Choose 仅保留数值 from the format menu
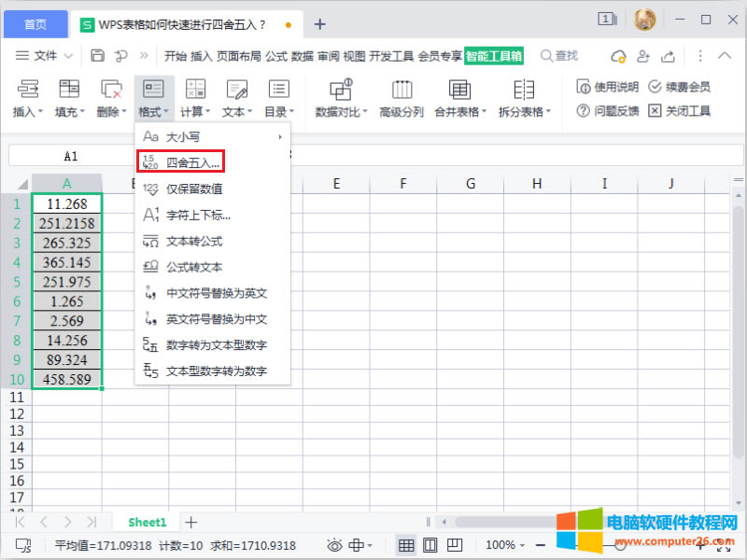Viewport: 747px width, 560px height. pos(193,189)
